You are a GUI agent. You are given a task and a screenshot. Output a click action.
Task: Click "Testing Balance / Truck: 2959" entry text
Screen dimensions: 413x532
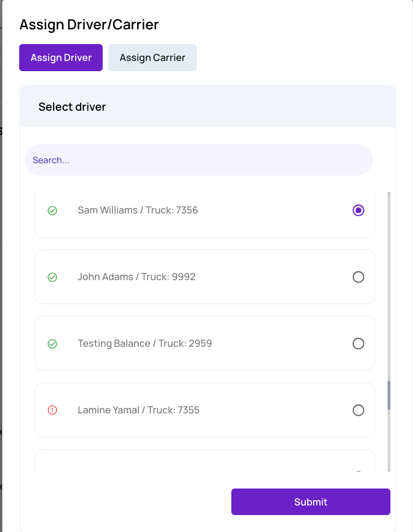[145, 343]
